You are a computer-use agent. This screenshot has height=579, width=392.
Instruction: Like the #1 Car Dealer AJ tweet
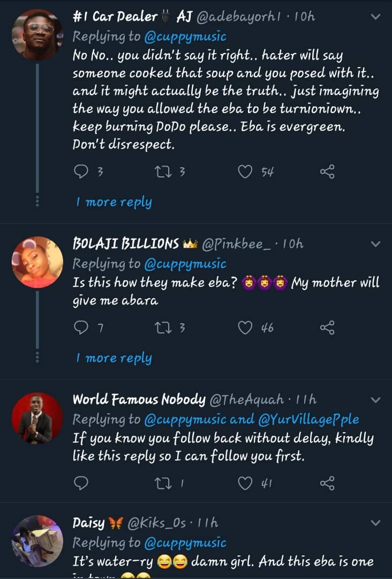[x=245, y=172]
